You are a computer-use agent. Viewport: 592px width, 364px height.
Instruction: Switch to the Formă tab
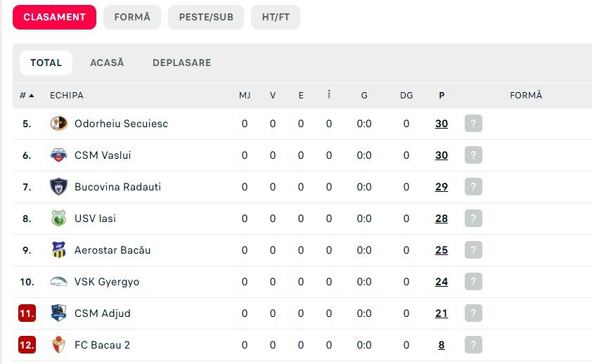pos(132,17)
